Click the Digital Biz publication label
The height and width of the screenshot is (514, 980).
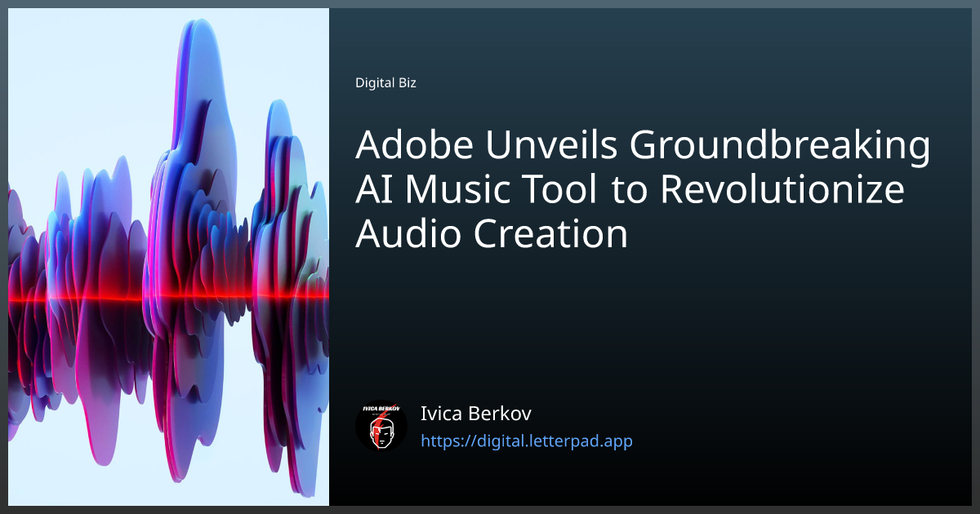(385, 82)
